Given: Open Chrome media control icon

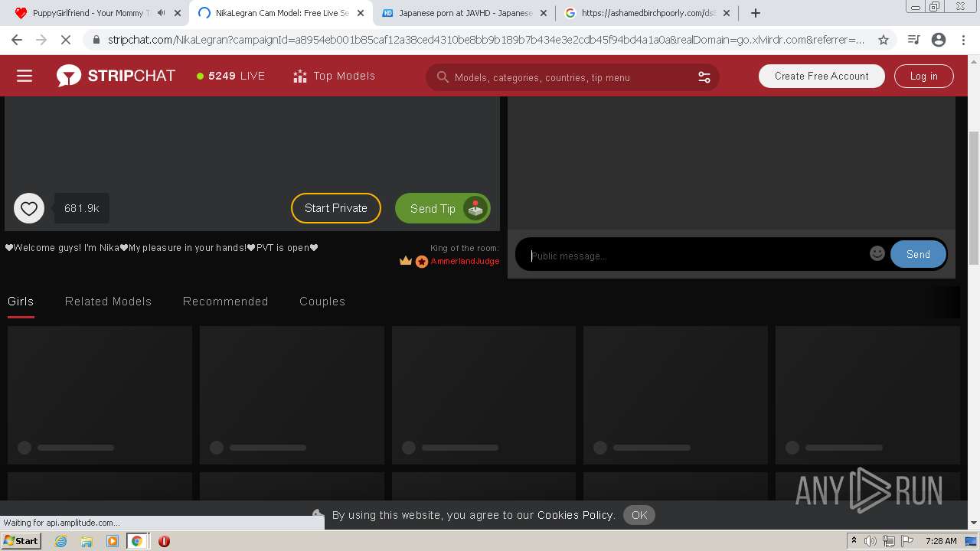Looking at the screenshot, I should (913, 40).
